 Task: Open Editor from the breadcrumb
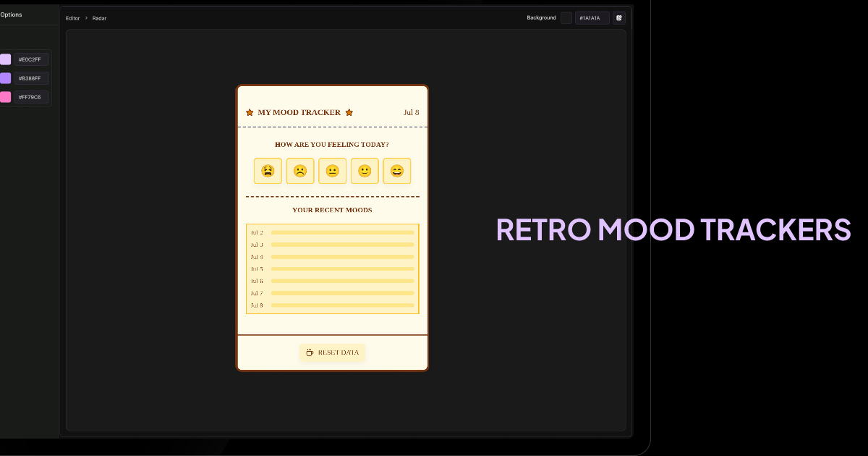click(72, 18)
